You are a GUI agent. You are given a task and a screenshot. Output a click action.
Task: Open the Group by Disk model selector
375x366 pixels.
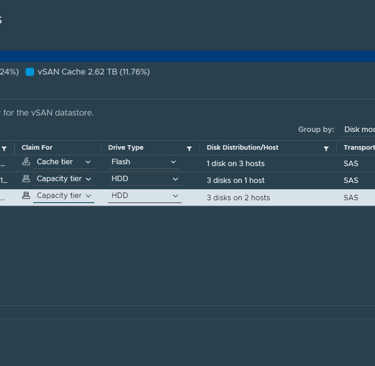coord(359,129)
